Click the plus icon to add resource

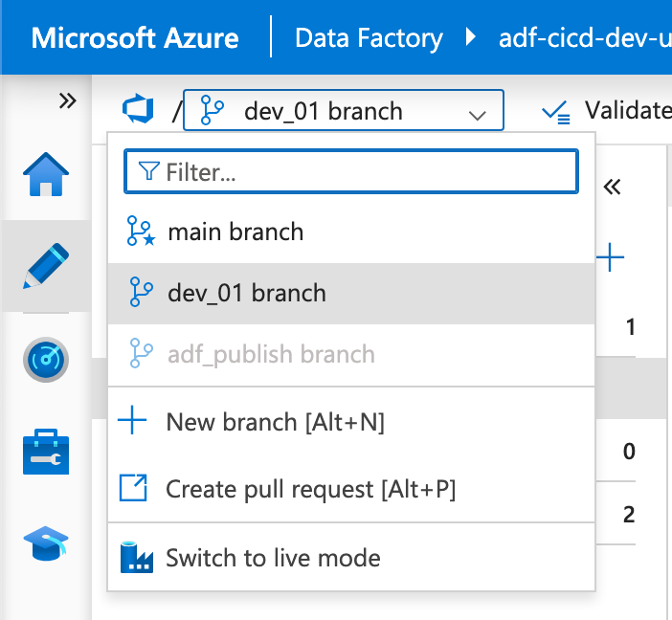coord(611,257)
